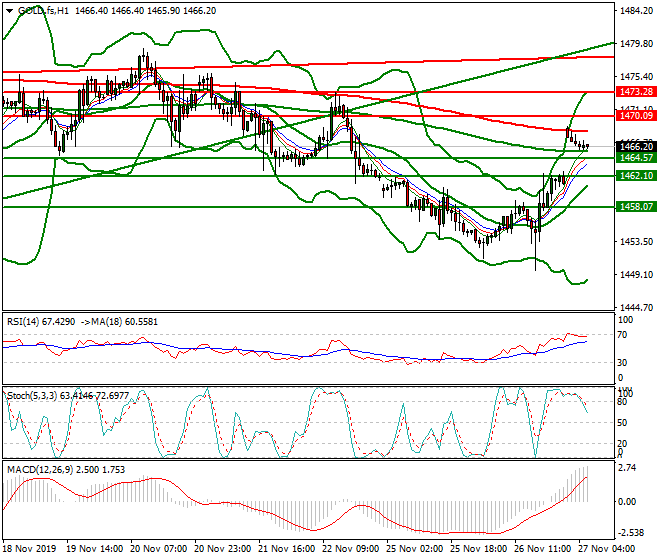This screenshot has width=660, height=560.
Task: Click the 27 Nov 04:00 time axis label
Action: (607, 549)
